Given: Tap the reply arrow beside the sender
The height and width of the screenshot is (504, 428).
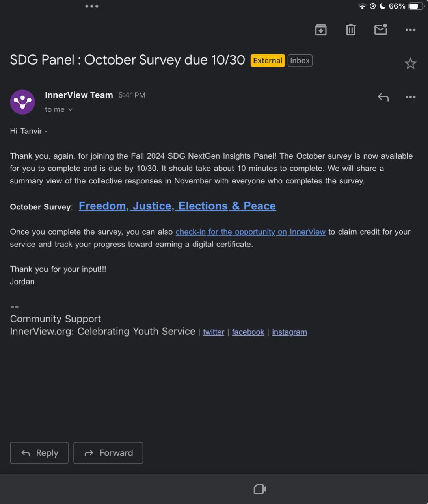Looking at the screenshot, I should [383, 97].
